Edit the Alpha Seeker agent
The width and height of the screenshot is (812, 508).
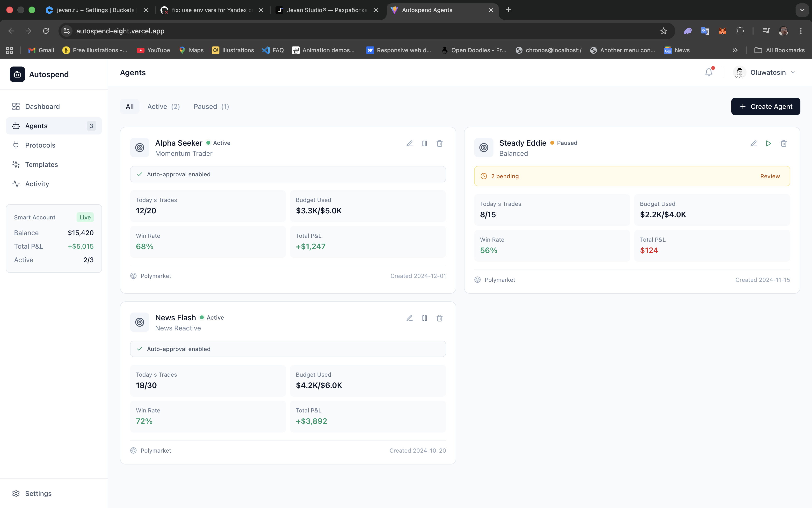click(x=409, y=143)
